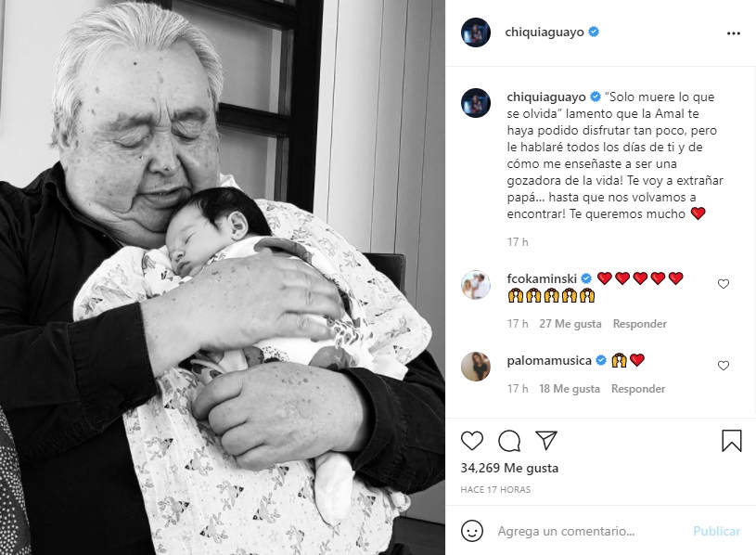
Task: Open the black and white post photo
Action: [223, 277]
